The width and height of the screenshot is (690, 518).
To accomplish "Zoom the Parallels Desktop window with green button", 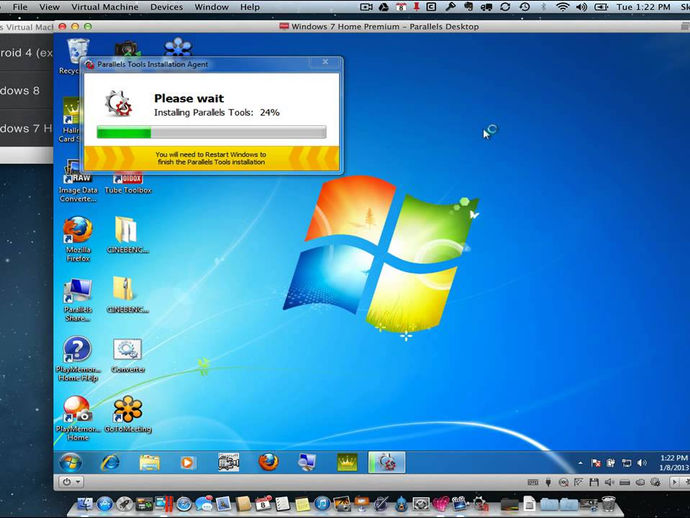I will [x=88, y=26].
